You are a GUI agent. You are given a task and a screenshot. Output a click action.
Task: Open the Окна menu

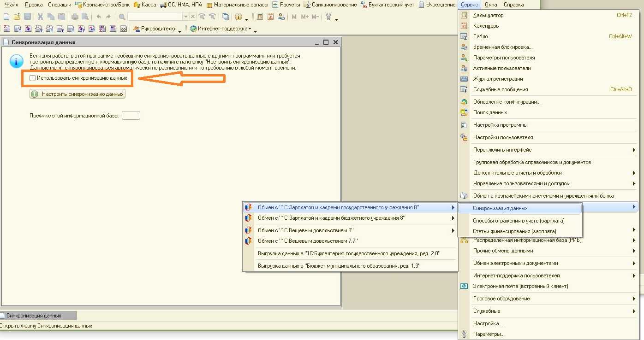click(491, 5)
